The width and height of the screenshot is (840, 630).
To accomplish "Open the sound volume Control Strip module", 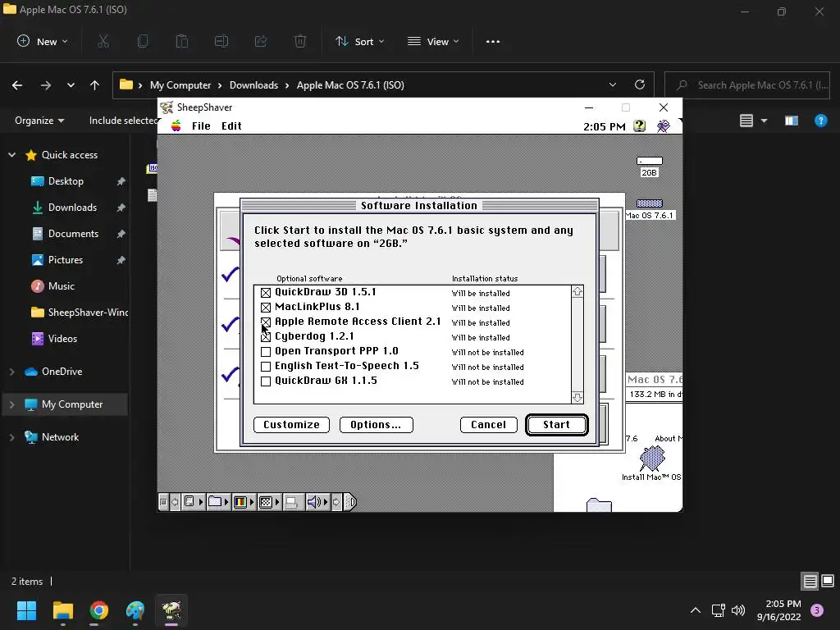I will pos(317,502).
